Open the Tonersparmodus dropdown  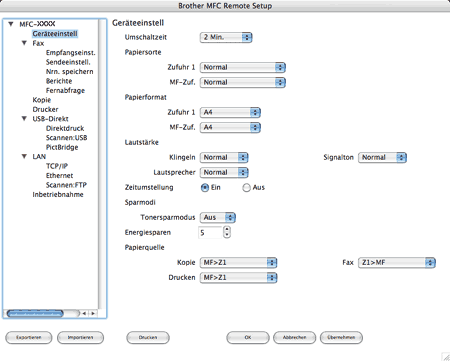(218, 218)
